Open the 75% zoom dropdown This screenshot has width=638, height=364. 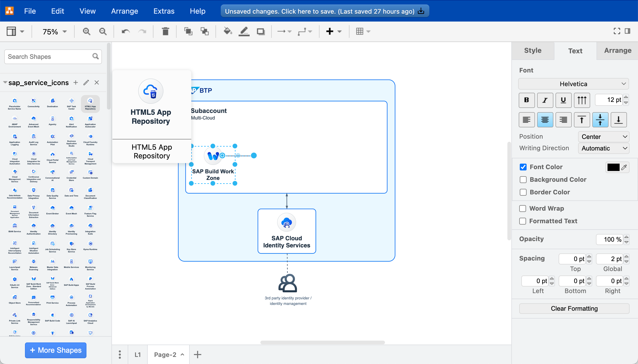point(55,32)
